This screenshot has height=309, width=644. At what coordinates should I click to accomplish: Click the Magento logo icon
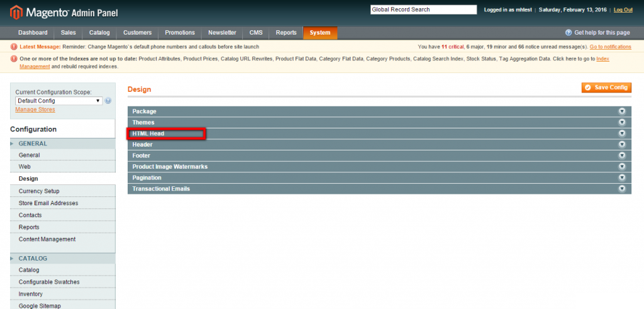[x=16, y=13]
